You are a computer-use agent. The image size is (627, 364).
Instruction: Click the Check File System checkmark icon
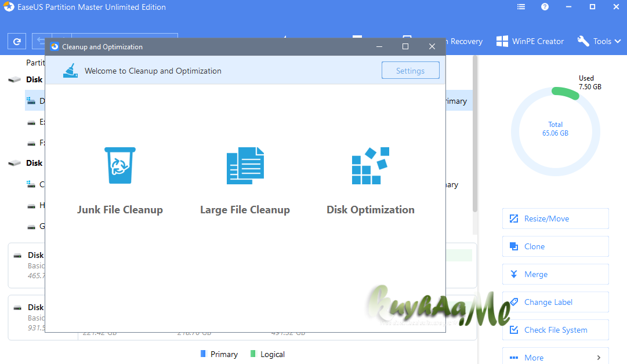(514, 330)
